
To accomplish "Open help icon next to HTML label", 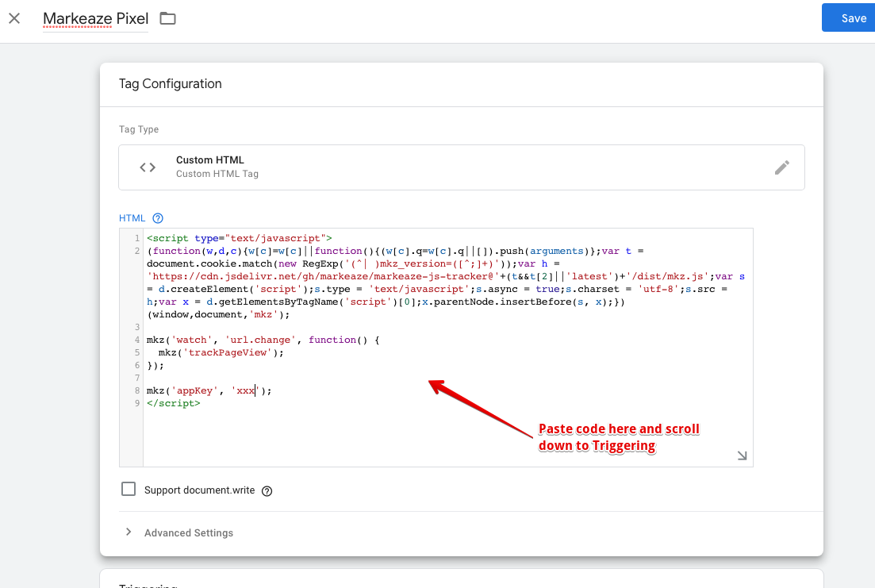I will 158,218.
